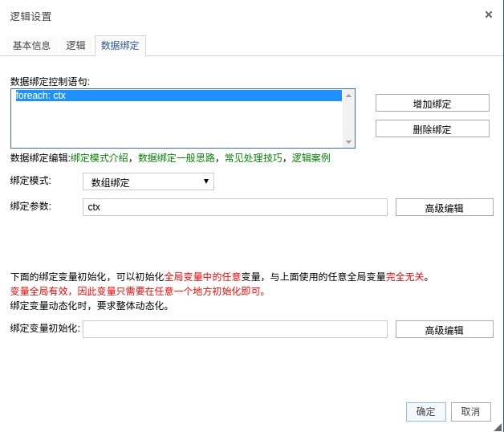This screenshot has height=432, width=504.
Task: Click the 绑定参数 input field
Action: click(x=234, y=207)
